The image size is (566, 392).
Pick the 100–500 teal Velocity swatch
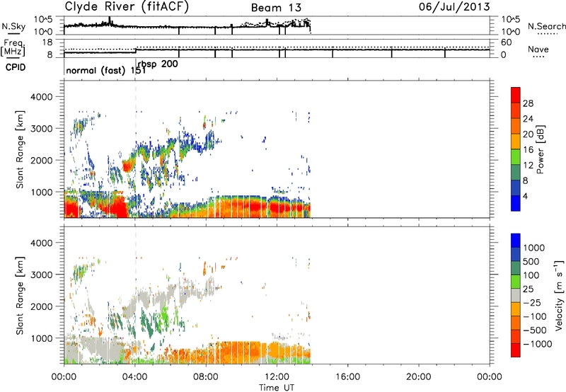coord(516,268)
